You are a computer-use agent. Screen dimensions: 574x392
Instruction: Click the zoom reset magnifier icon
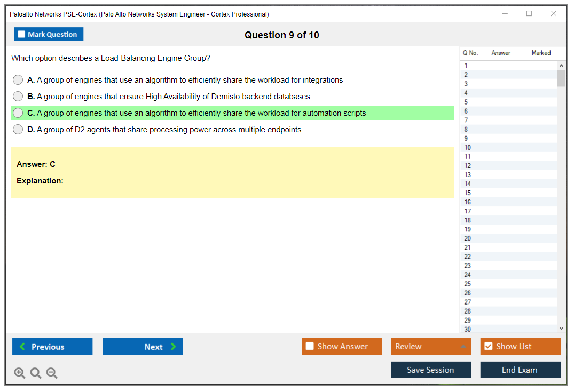(x=36, y=373)
